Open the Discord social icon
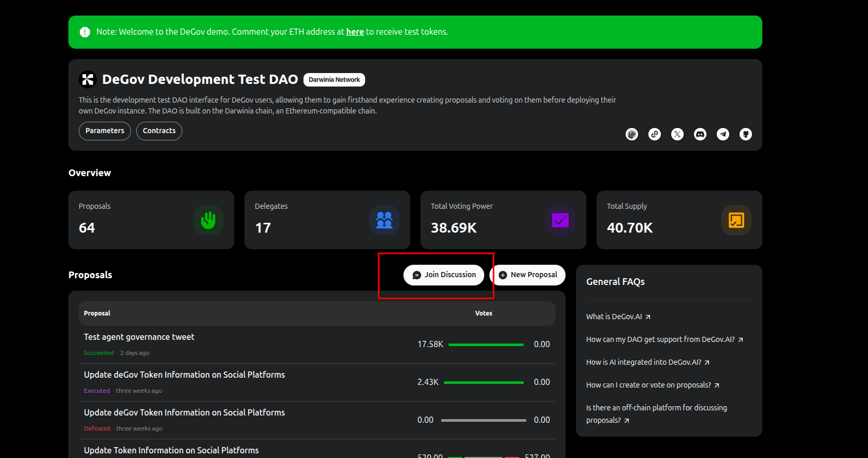 click(700, 134)
